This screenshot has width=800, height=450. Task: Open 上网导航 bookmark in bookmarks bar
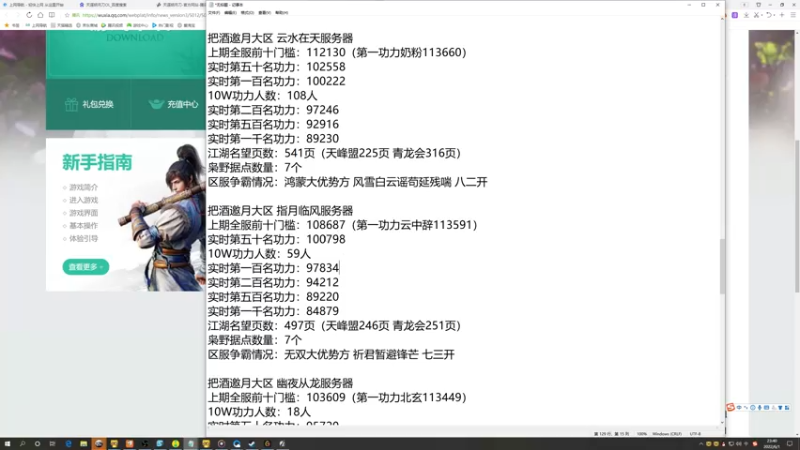click(36, 25)
